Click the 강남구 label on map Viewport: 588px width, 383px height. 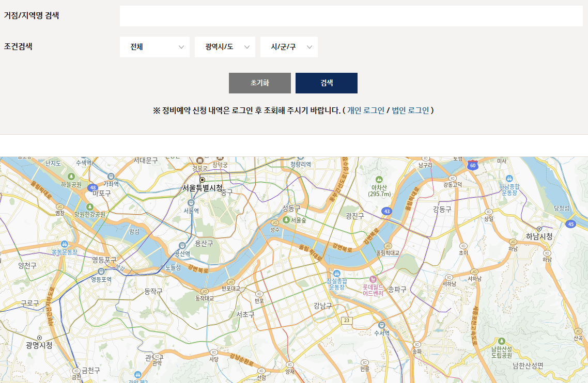[x=323, y=306]
